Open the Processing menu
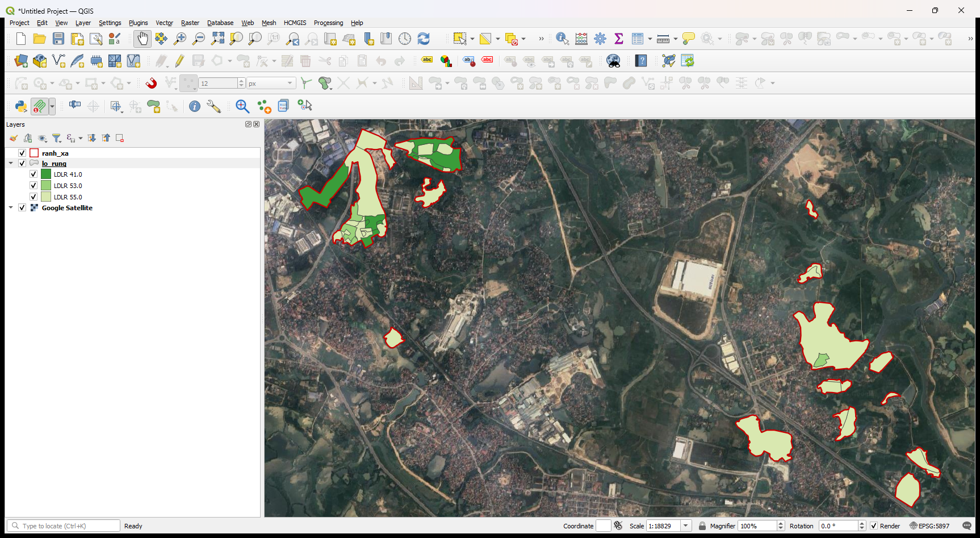This screenshot has height=538, width=980. [328, 23]
